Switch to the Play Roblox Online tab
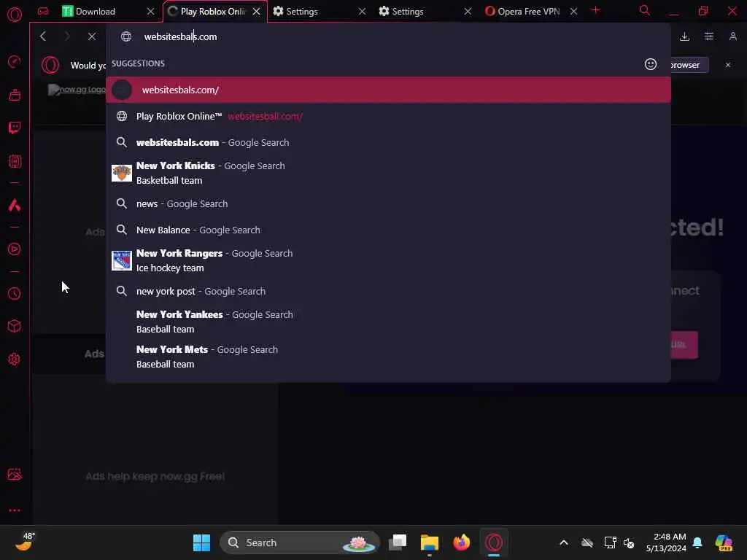 coord(214,12)
